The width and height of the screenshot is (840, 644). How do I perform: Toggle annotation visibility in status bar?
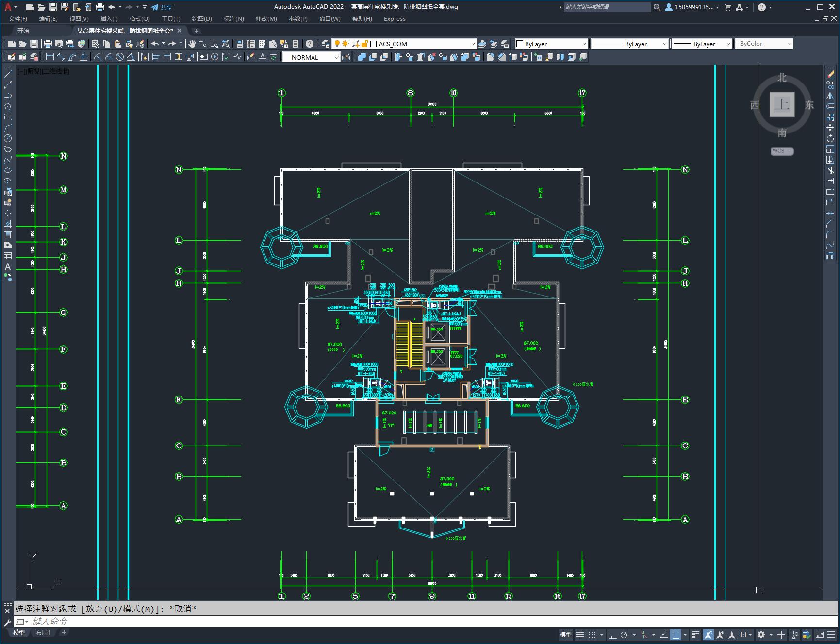point(708,634)
